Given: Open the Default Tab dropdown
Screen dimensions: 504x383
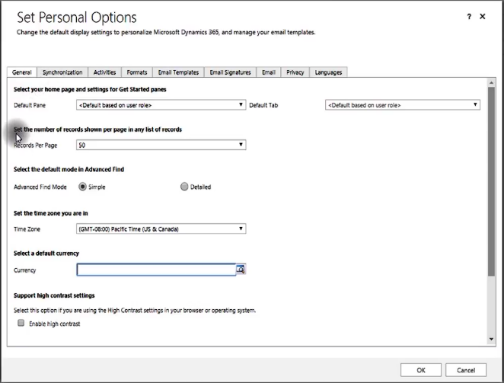Looking at the screenshot, I should click(403, 105).
